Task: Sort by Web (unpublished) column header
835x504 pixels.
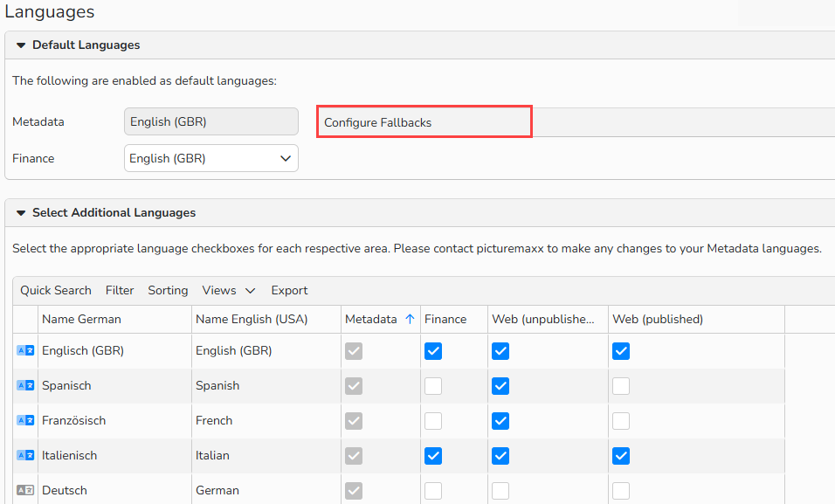Action: (548, 319)
